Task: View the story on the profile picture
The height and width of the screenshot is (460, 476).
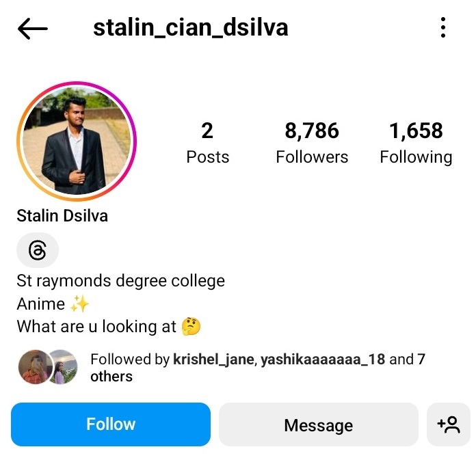Action: click(77, 141)
